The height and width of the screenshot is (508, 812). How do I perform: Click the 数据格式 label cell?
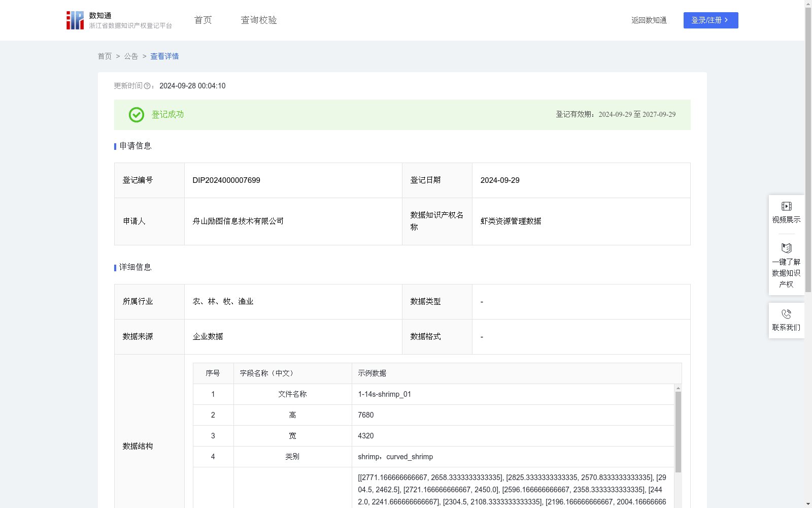(x=437, y=337)
